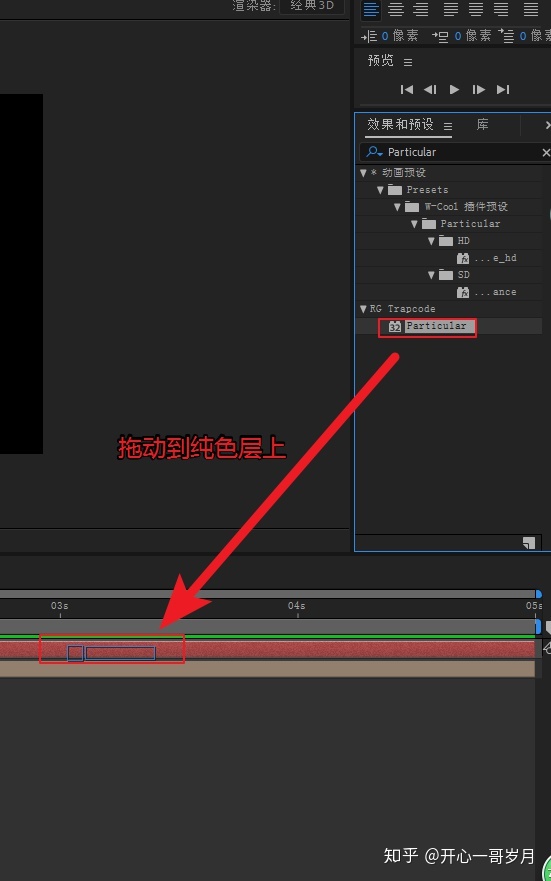
Task: Select justify last line right icon
Action: coord(501,10)
